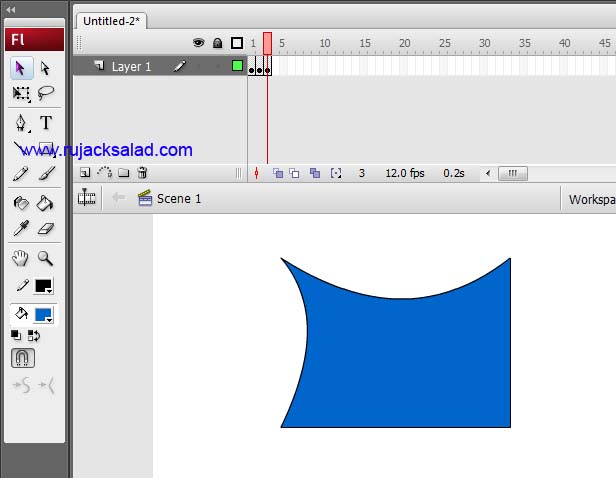Click Center Frame button
This screenshot has width=616, height=478.
257,173
